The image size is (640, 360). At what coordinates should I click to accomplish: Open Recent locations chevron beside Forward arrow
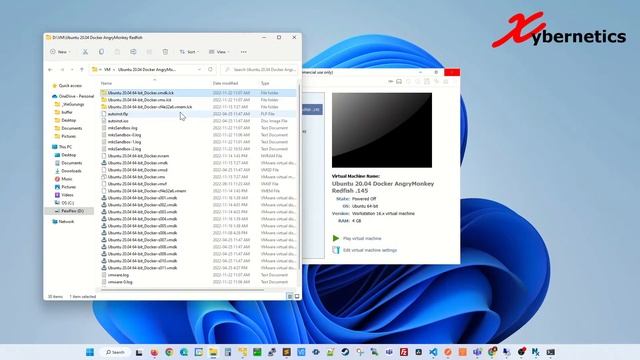(72, 70)
